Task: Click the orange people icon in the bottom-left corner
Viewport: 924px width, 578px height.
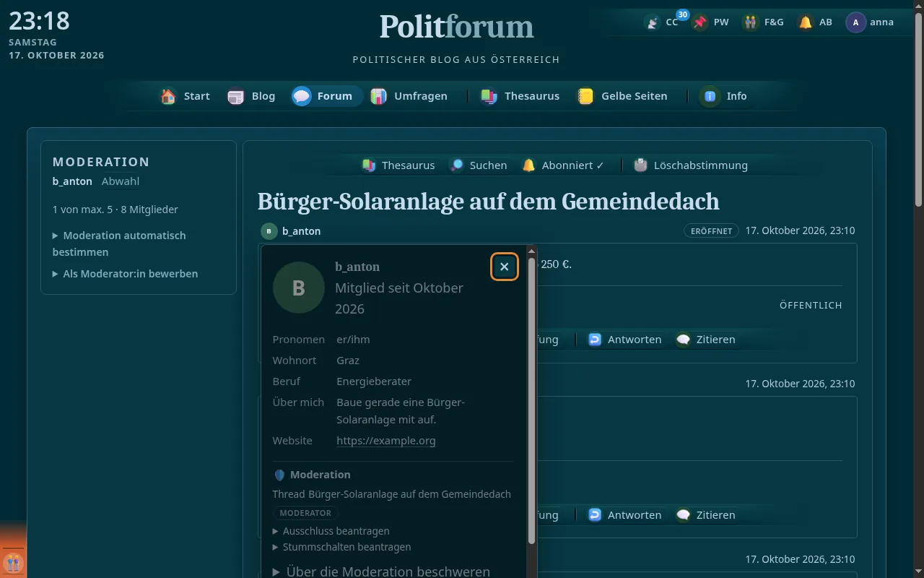Action: (x=13, y=562)
